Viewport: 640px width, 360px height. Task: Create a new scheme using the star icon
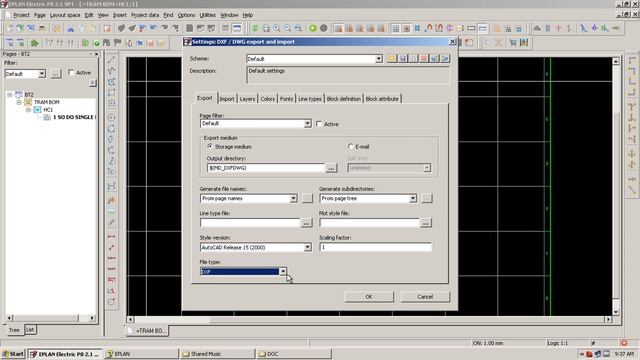pos(392,59)
